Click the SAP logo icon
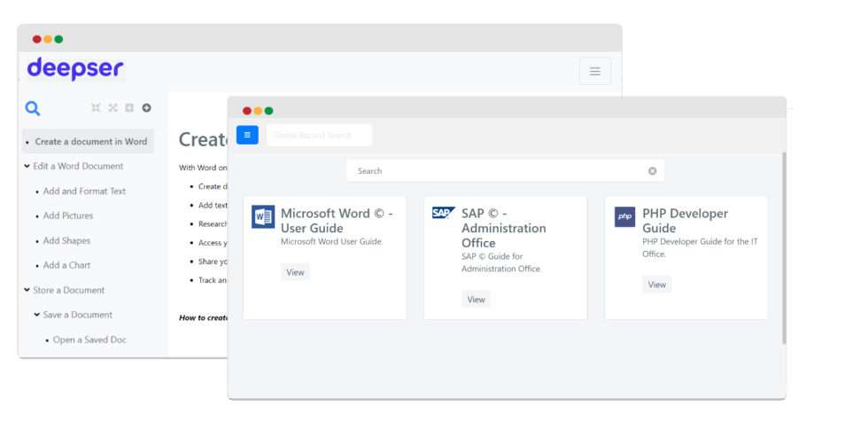The height and width of the screenshot is (446, 868). 443,213
